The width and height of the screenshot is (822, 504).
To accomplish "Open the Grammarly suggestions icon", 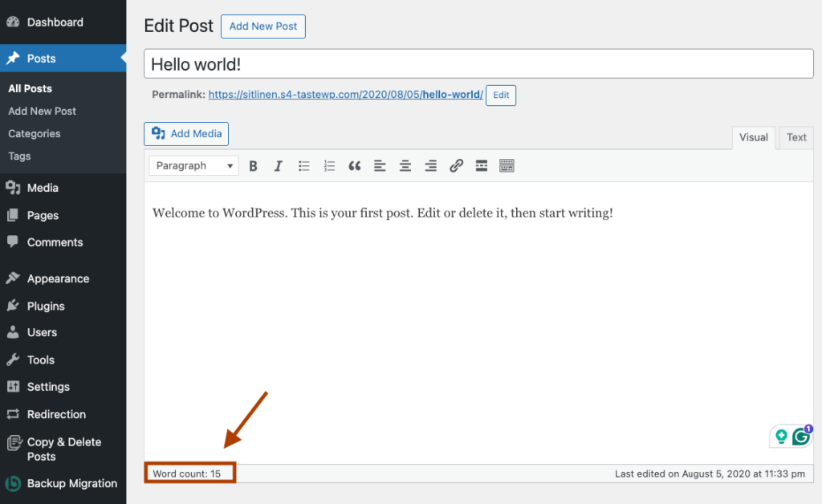I will [x=800, y=436].
